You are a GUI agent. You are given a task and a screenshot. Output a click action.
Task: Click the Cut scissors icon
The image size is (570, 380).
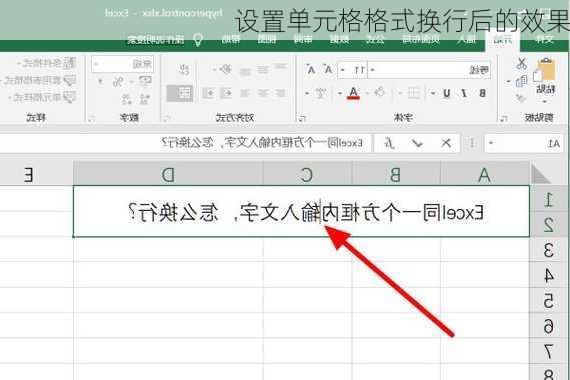point(521,64)
